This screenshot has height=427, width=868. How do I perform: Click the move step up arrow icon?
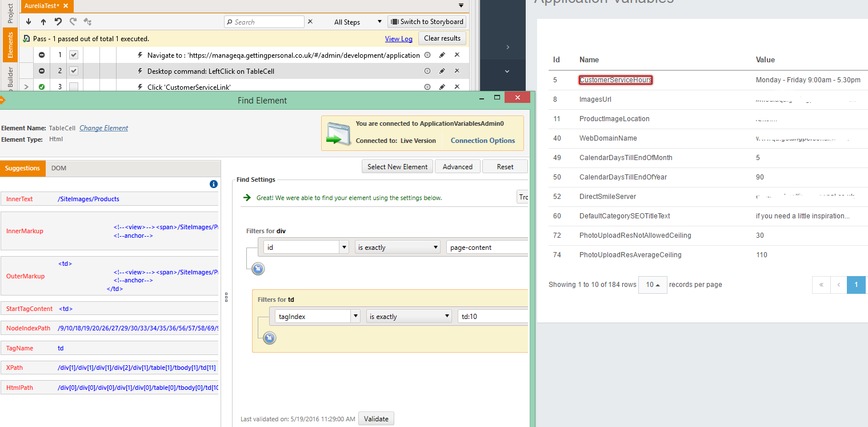point(43,22)
